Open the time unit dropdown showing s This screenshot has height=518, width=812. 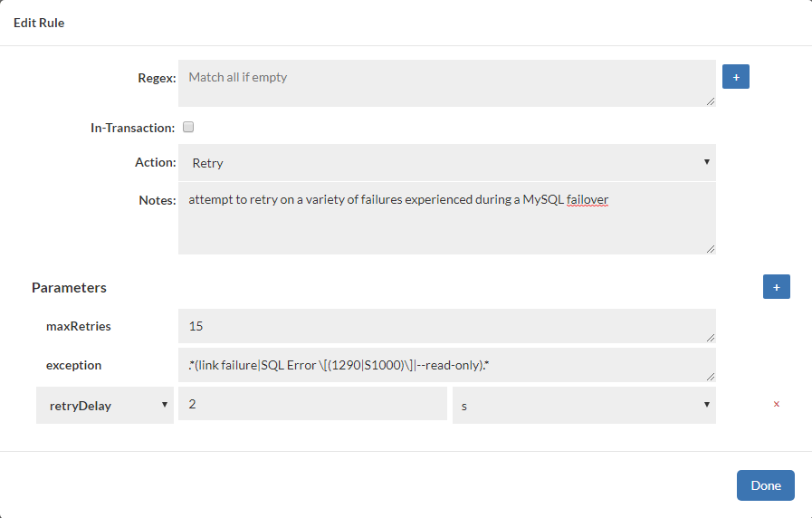(x=584, y=406)
